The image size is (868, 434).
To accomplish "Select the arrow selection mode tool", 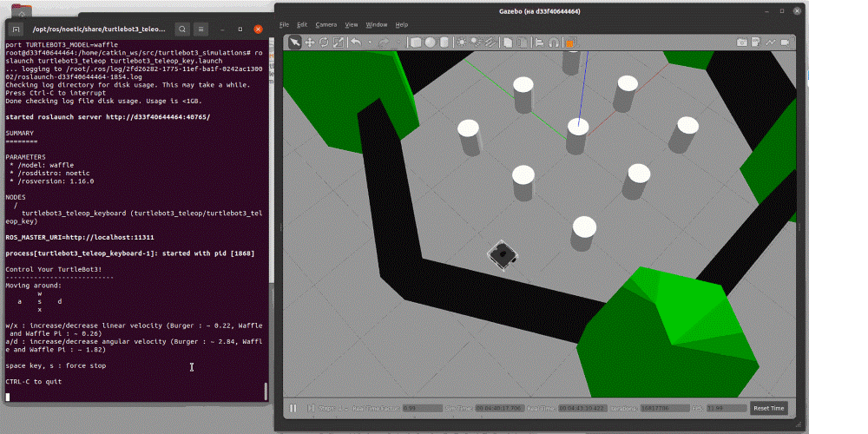I will pyautogui.click(x=294, y=42).
